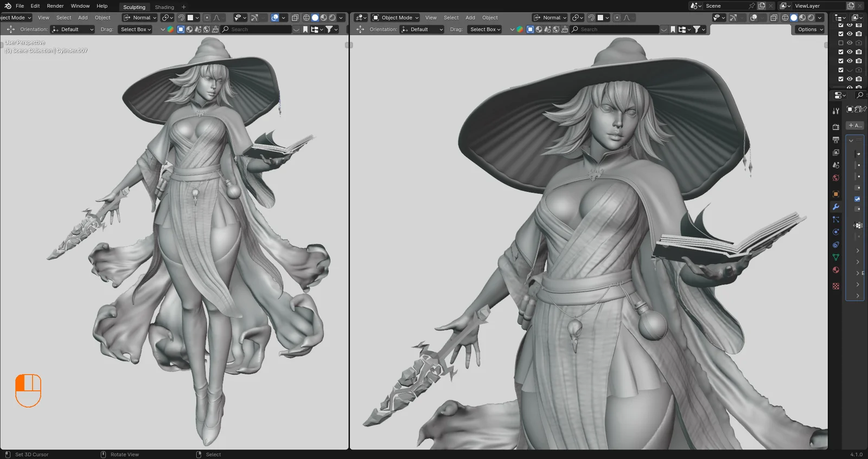
Task: Open Object menu in right viewport header
Action: pos(490,18)
